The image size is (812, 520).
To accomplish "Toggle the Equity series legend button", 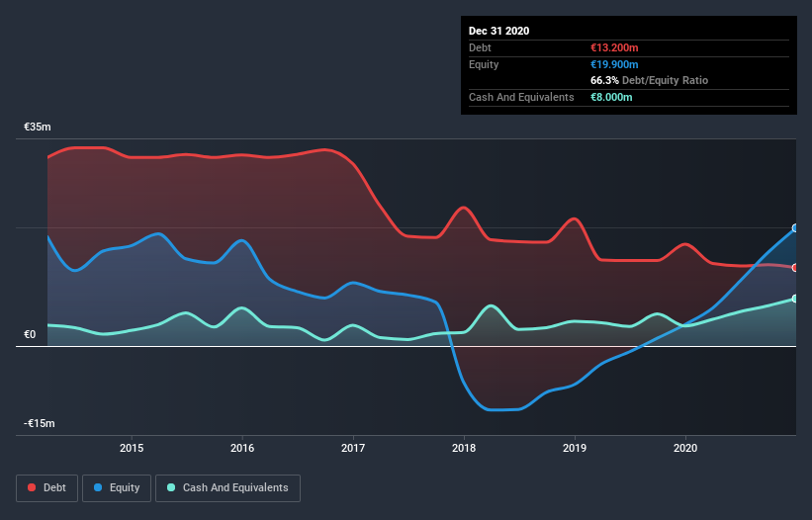I will [x=117, y=488].
